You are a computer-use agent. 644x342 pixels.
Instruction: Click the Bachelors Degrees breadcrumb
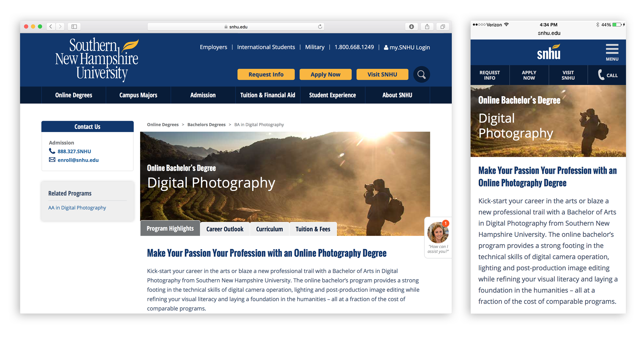pos(206,125)
